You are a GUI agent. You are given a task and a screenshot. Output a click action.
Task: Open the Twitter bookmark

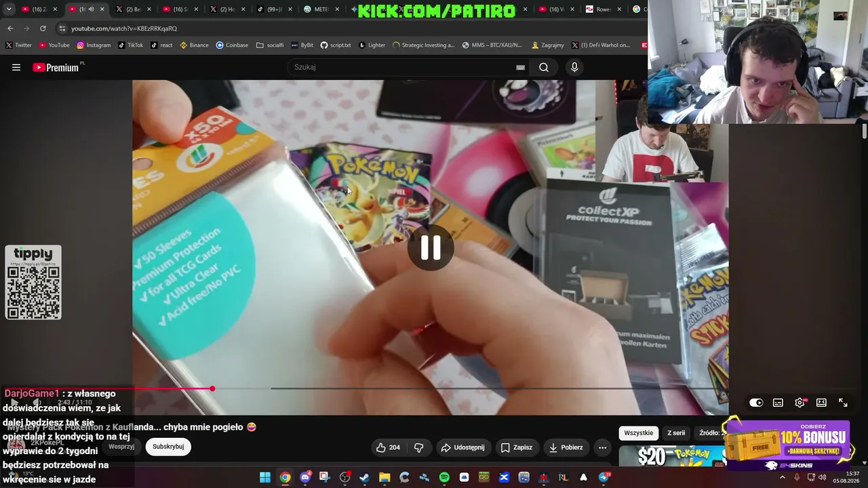[x=19, y=45]
